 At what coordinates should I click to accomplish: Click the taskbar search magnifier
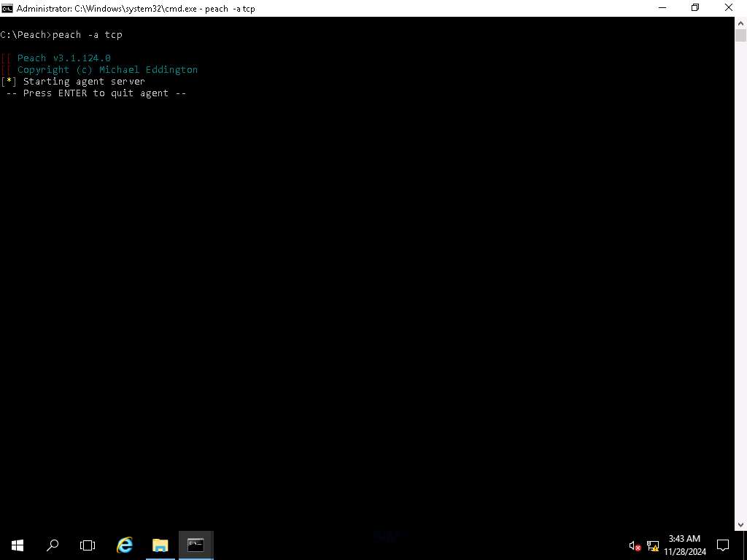(53, 545)
